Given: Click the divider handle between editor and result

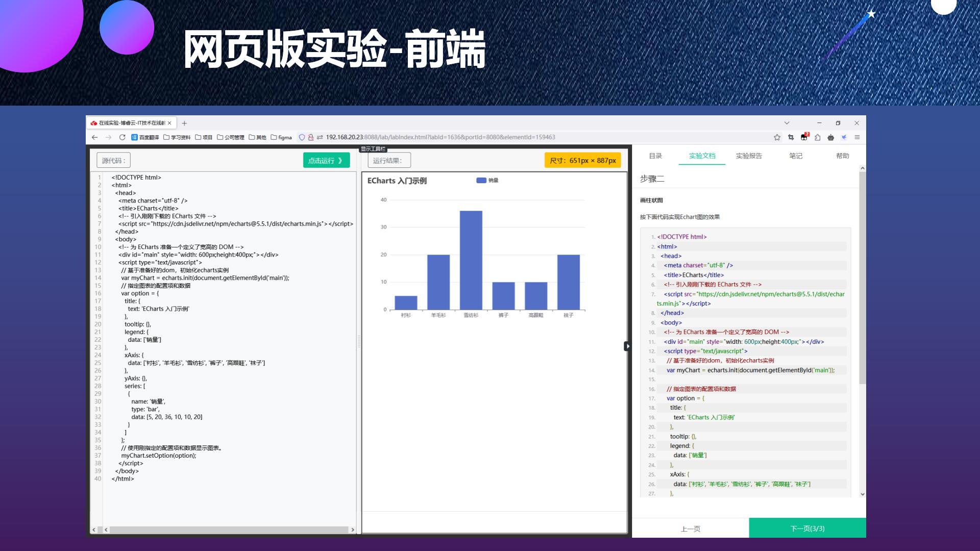Looking at the screenshot, I should click(x=359, y=342).
